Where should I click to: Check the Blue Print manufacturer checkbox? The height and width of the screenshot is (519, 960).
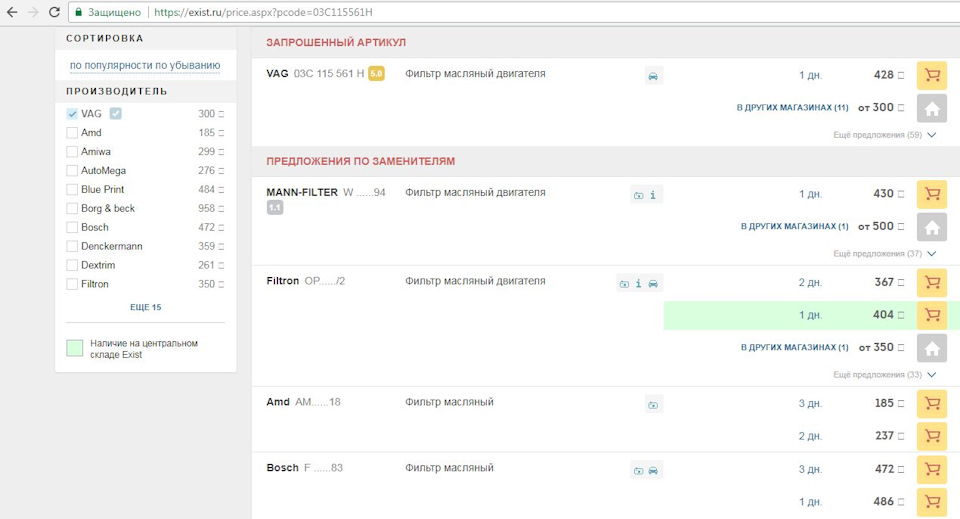coord(72,190)
